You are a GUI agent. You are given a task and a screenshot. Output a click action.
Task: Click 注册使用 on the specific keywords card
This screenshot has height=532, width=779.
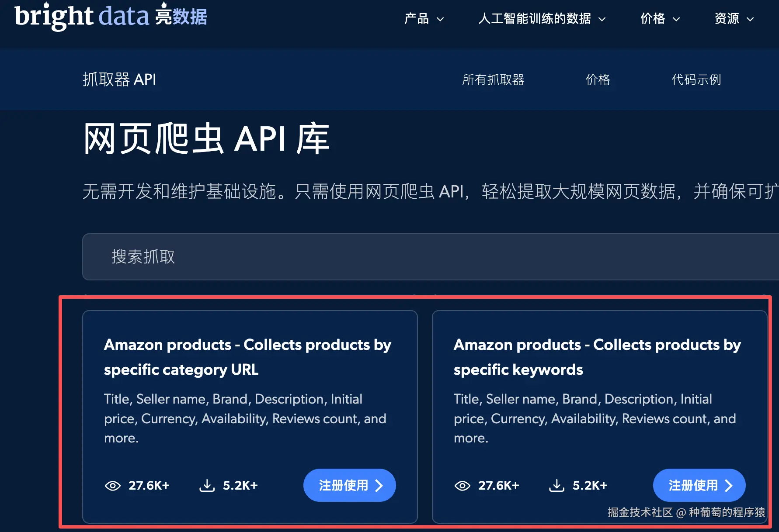click(x=699, y=485)
